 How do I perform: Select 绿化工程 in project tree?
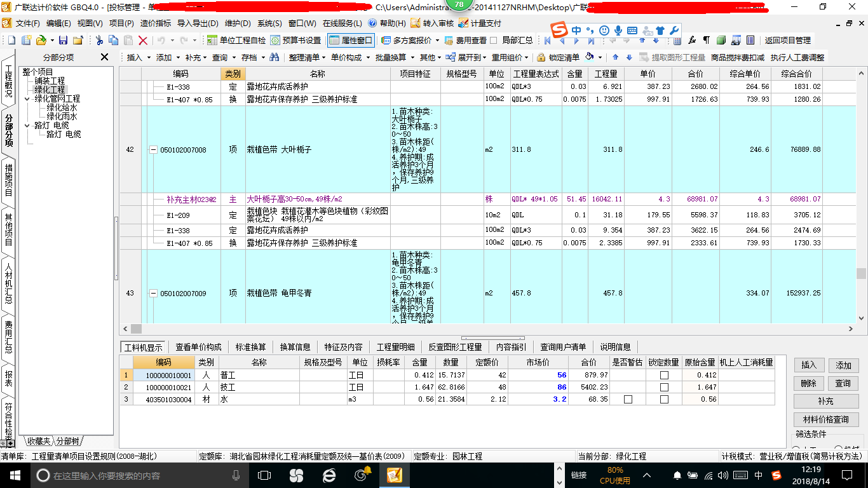50,90
